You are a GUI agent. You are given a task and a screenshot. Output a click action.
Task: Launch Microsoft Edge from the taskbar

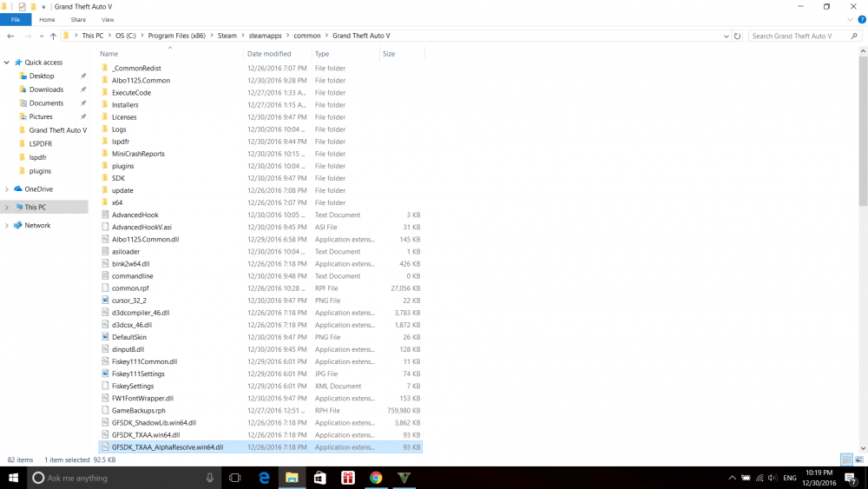(264, 478)
